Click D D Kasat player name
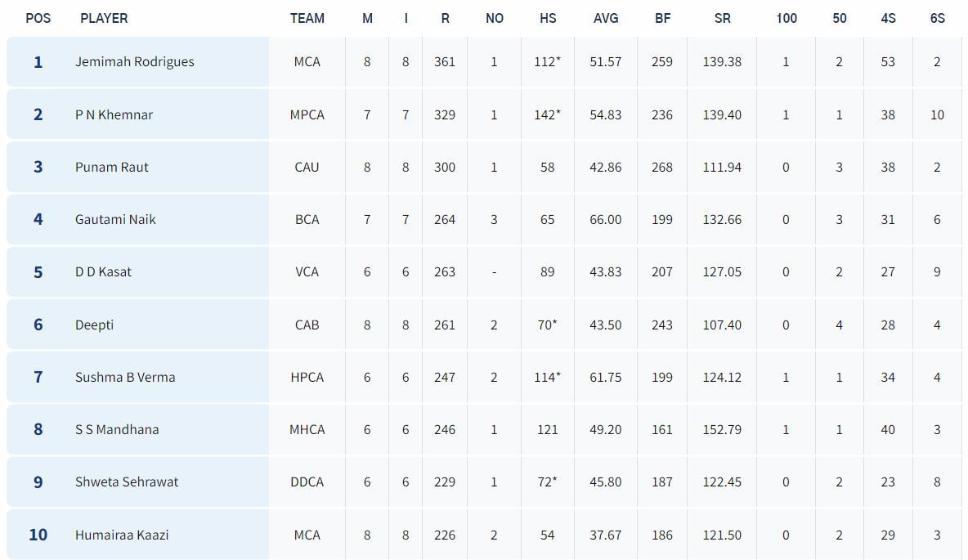 pos(103,271)
